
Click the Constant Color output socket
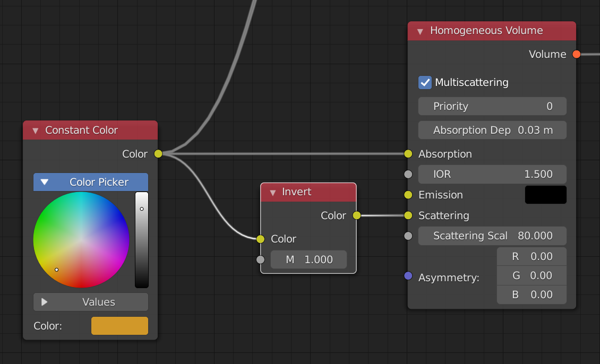(x=158, y=154)
